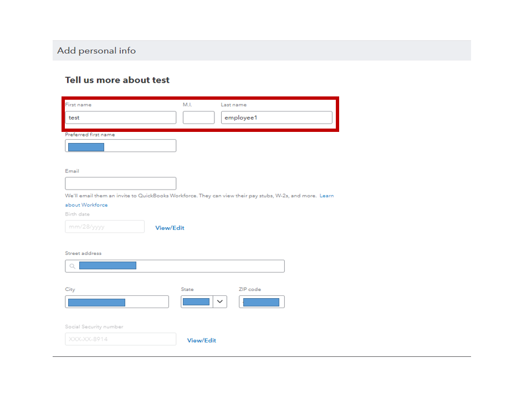Click the search magnifier icon in Street address
532x399 pixels.
(73, 267)
